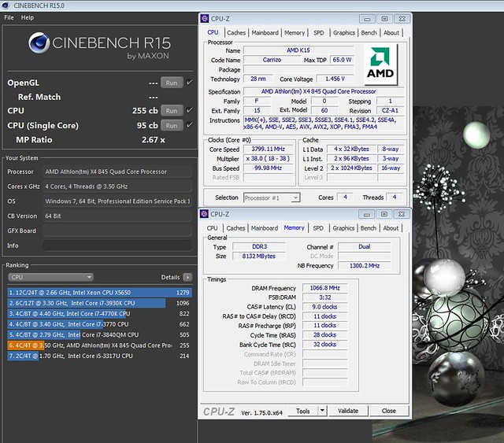Screen dimensions: 504x443
Task: Select ranking entry Intel Core i5-3317U CPU
Action: [x=100, y=356]
